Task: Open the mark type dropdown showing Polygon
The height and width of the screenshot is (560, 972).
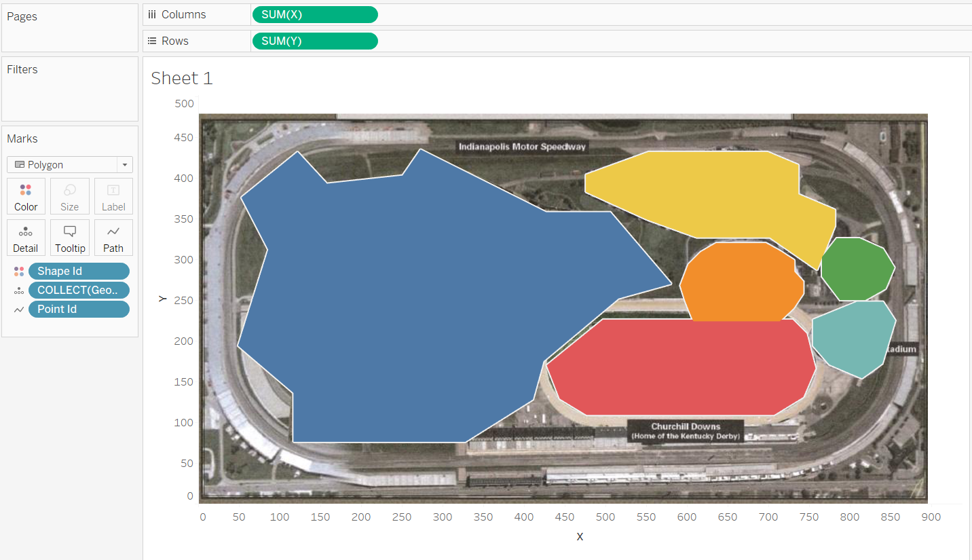Action: pyautogui.click(x=124, y=164)
